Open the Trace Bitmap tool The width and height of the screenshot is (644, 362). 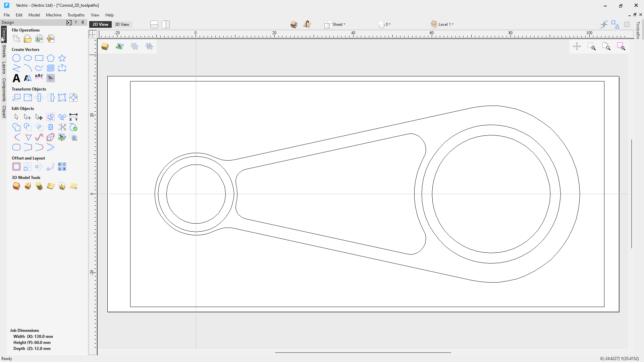point(51,78)
